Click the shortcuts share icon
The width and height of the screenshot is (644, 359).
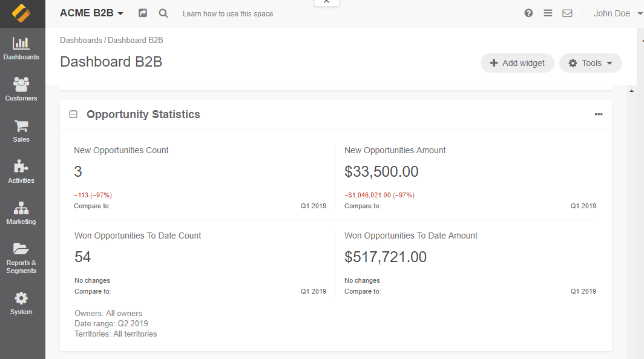click(142, 13)
